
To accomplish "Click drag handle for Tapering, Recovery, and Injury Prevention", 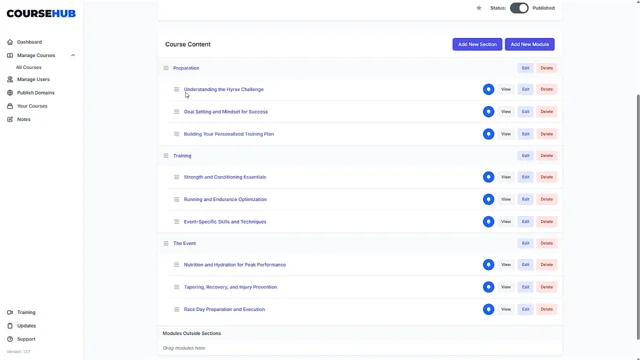I will 176,287.
